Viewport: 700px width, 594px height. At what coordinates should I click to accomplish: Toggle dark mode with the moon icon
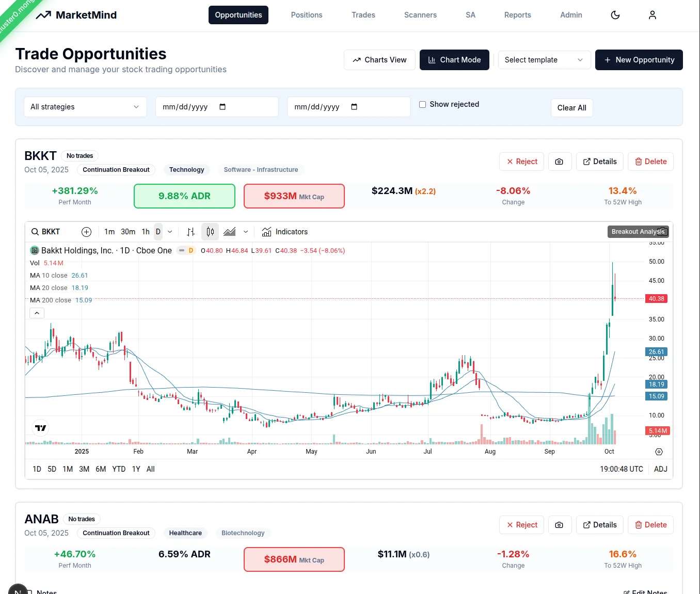coord(615,15)
